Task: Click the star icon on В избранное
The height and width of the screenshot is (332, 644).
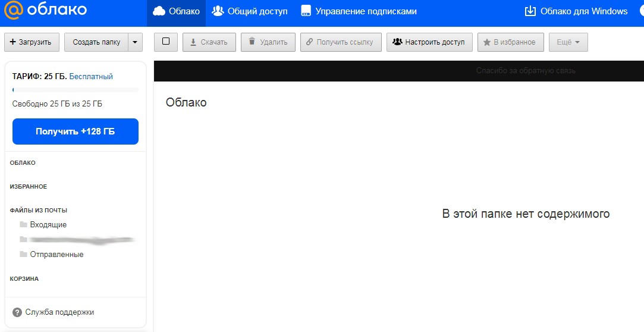Action: coord(487,42)
